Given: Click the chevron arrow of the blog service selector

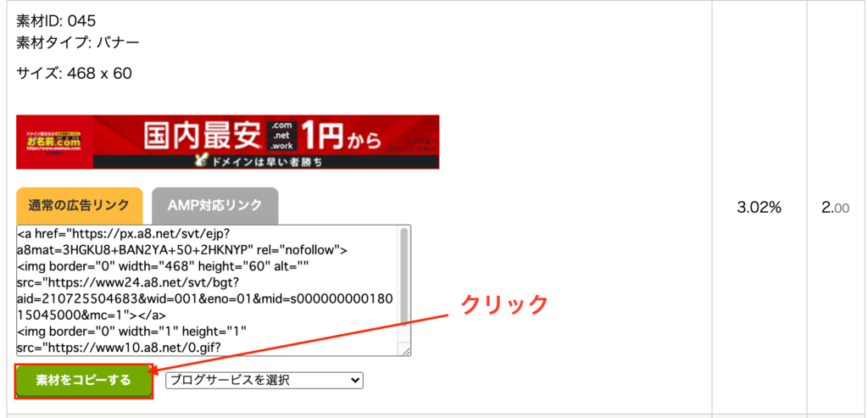Looking at the screenshot, I should pyautogui.click(x=355, y=381).
